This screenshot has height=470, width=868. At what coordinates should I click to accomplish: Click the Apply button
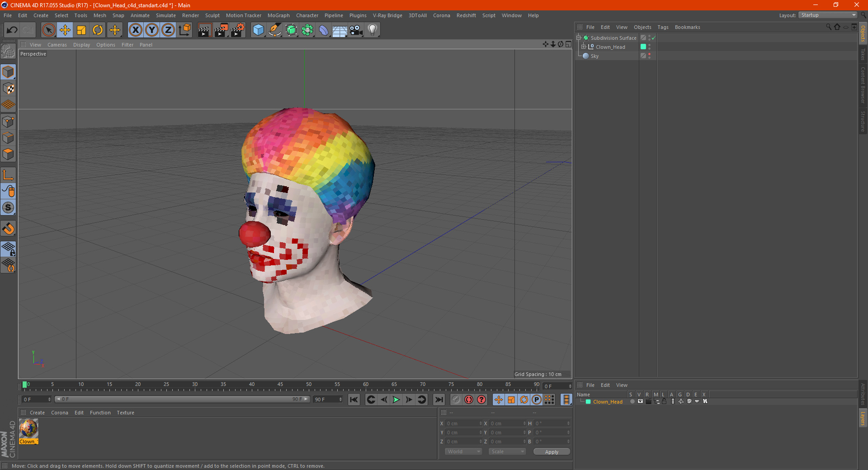(552, 451)
